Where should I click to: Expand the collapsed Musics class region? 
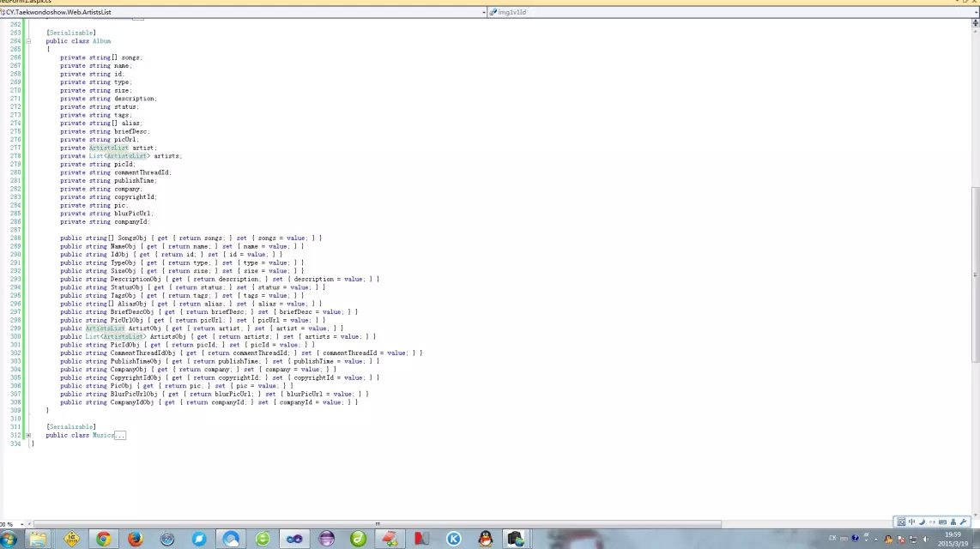[x=28, y=435]
